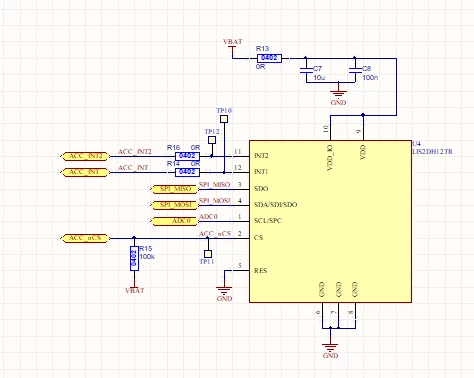The width and height of the screenshot is (474, 378).
Task: Select capacitor C7 10u symbol
Action: coord(306,70)
